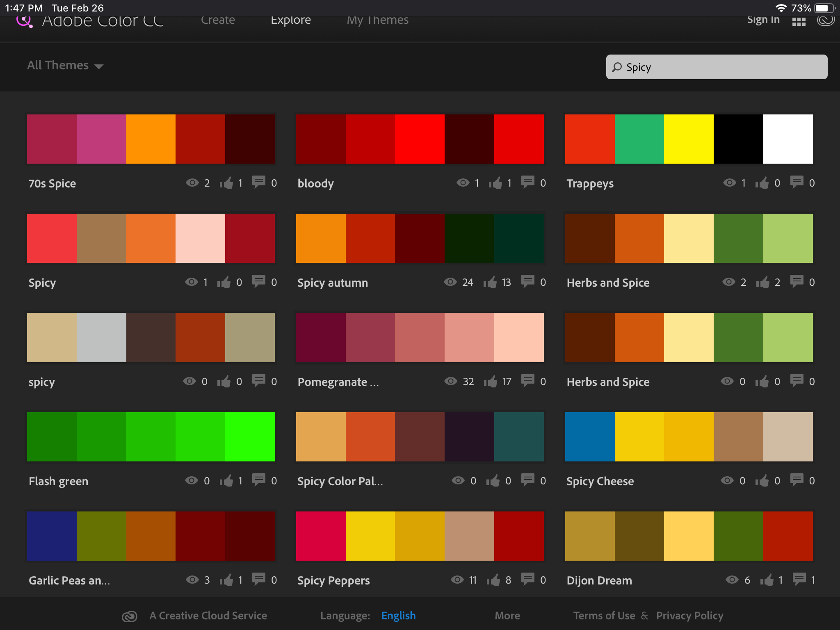Click the bloody theme name

315,183
